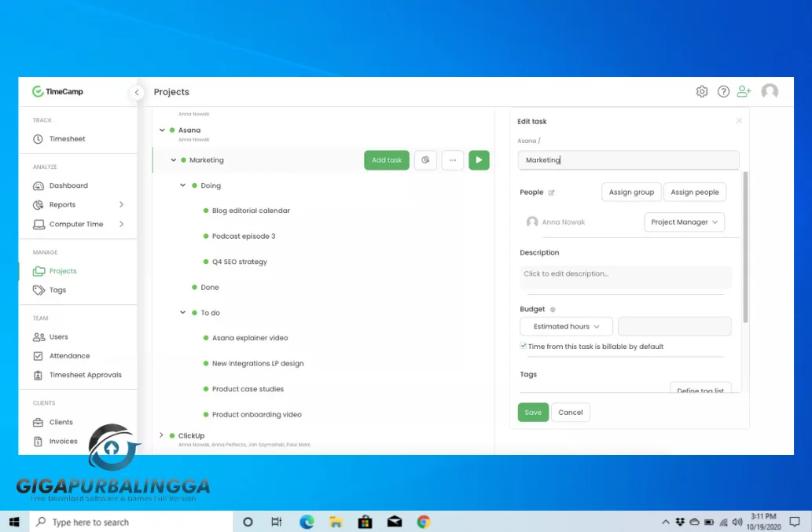Open the pie chart icon next to Add task
This screenshot has height=532, width=812.
(424, 160)
